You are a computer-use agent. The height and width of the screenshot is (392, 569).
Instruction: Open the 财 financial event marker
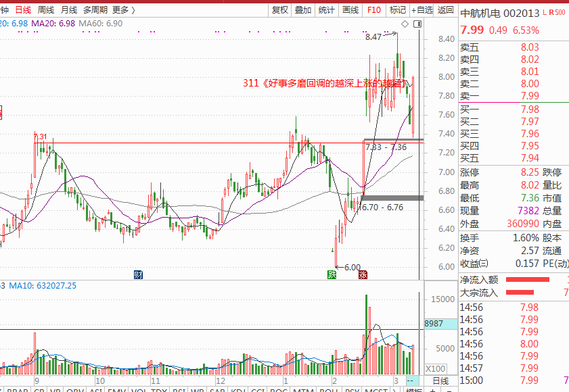(138, 275)
